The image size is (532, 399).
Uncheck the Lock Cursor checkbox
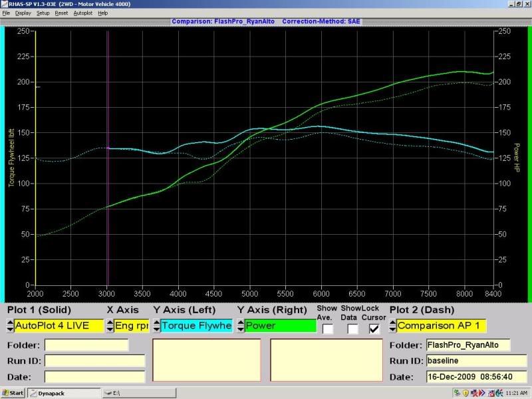point(373,329)
